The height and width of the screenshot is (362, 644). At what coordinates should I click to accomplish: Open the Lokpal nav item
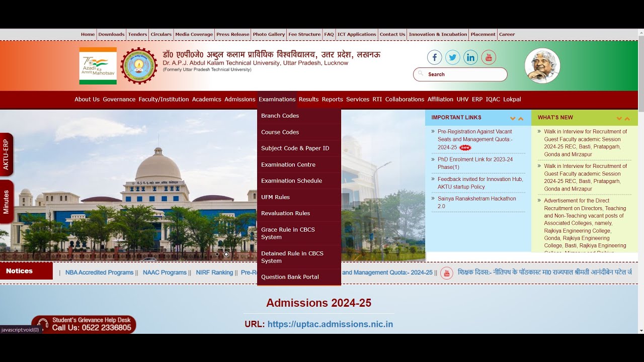coord(512,99)
